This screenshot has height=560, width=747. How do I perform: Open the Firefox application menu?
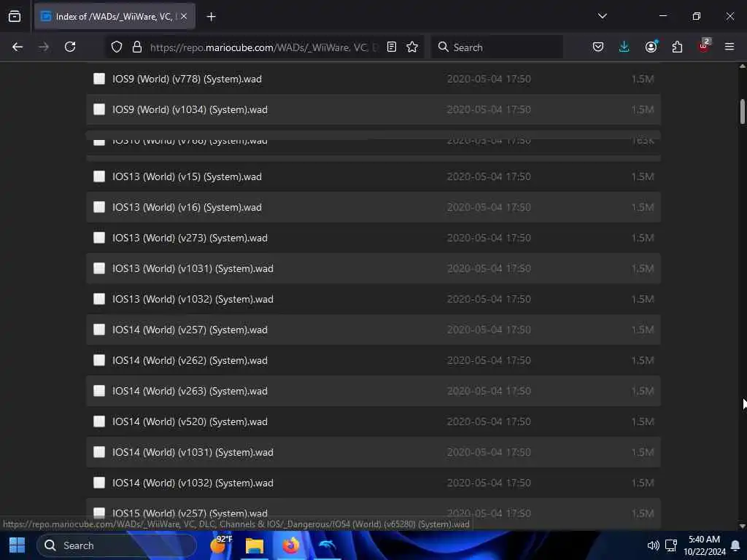tap(729, 47)
